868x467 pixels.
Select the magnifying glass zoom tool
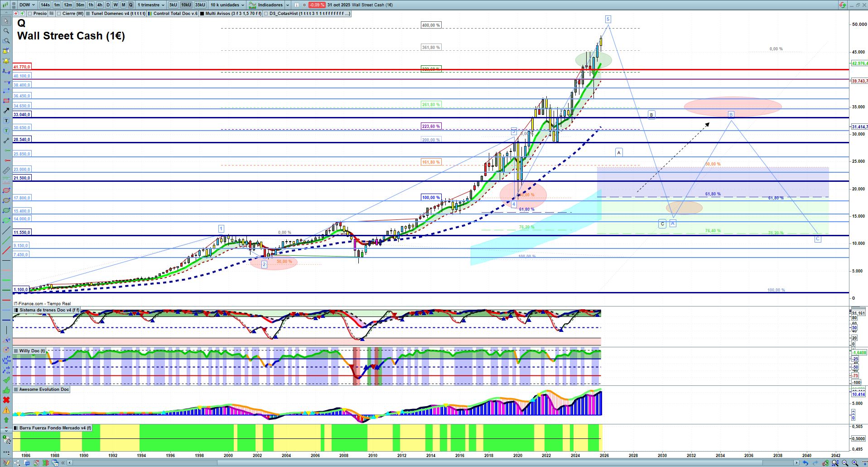click(6, 31)
